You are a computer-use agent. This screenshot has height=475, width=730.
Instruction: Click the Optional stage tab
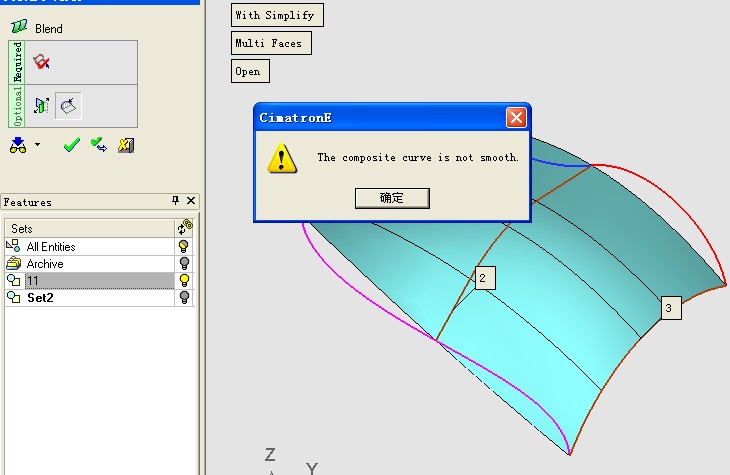[x=17, y=106]
